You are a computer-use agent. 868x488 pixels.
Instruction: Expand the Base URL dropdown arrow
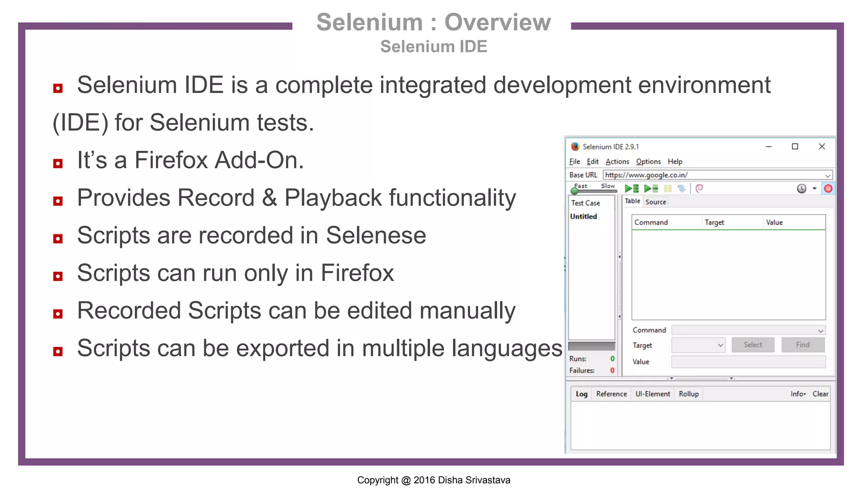(x=828, y=175)
